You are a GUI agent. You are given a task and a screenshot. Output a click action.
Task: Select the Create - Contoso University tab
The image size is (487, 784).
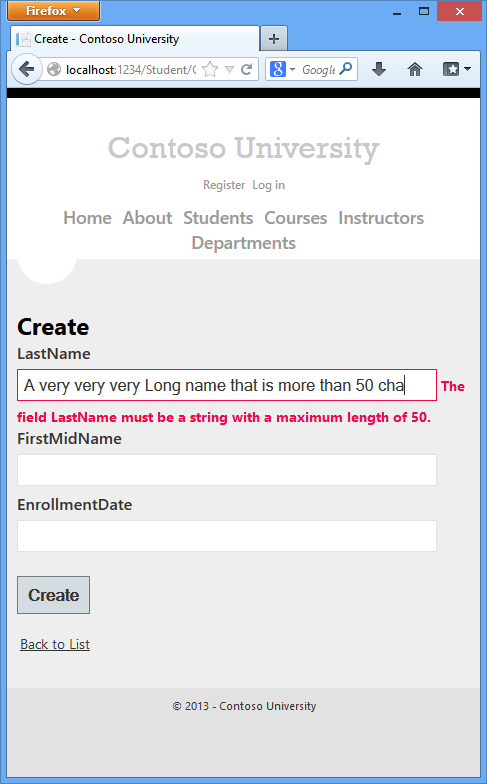coord(135,39)
